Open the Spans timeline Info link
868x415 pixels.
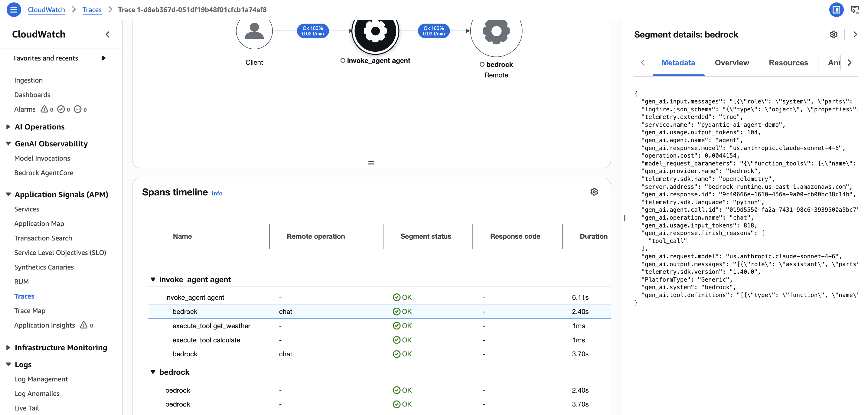217,193
